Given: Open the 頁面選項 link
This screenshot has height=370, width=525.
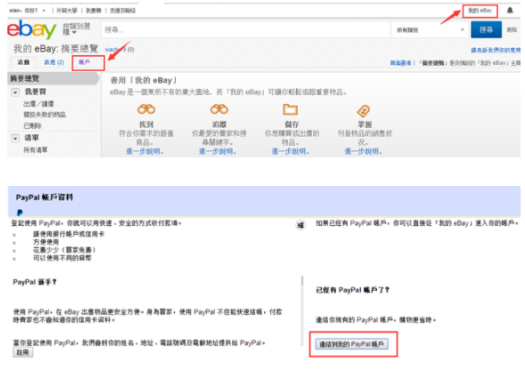Looking at the screenshot, I should (400, 63).
